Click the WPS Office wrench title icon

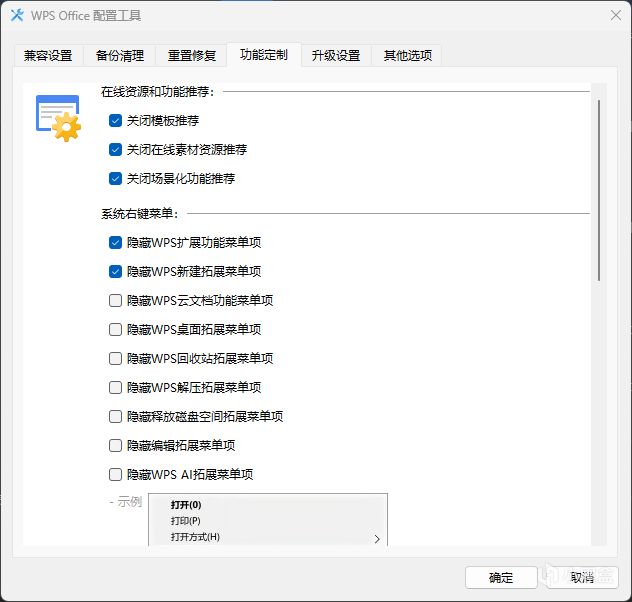tap(17, 15)
